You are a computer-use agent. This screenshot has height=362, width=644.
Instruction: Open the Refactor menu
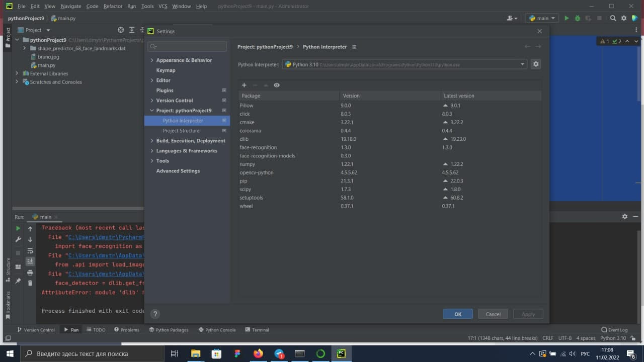tap(113, 6)
